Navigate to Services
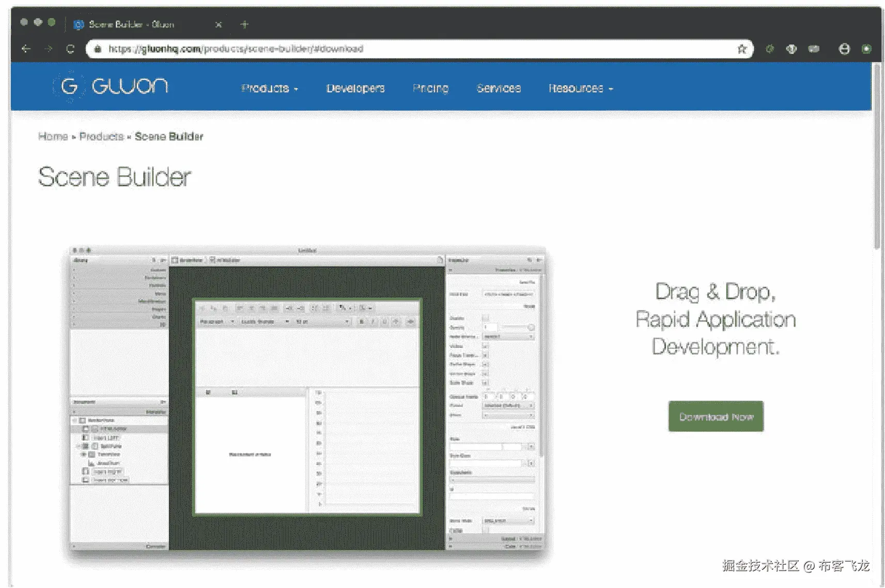885x588 pixels. (499, 88)
